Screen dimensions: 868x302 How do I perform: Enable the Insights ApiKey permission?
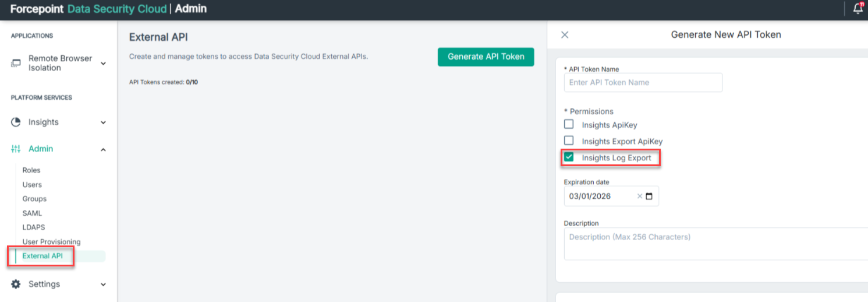(x=569, y=124)
